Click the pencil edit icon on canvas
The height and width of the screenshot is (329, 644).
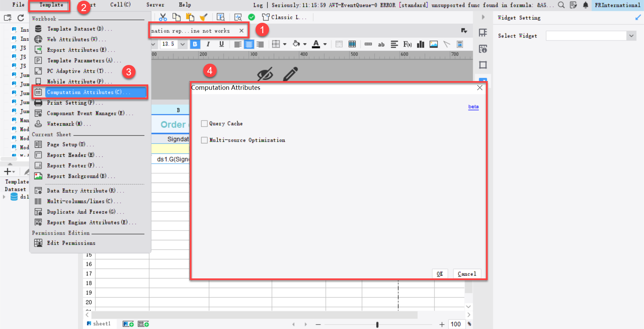click(290, 74)
